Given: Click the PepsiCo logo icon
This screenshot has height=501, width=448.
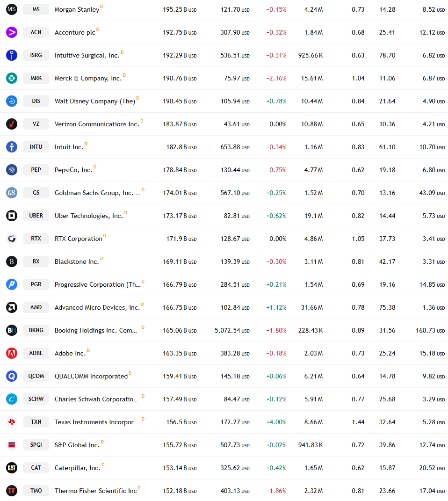Looking at the screenshot, I should click(x=12, y=170).
